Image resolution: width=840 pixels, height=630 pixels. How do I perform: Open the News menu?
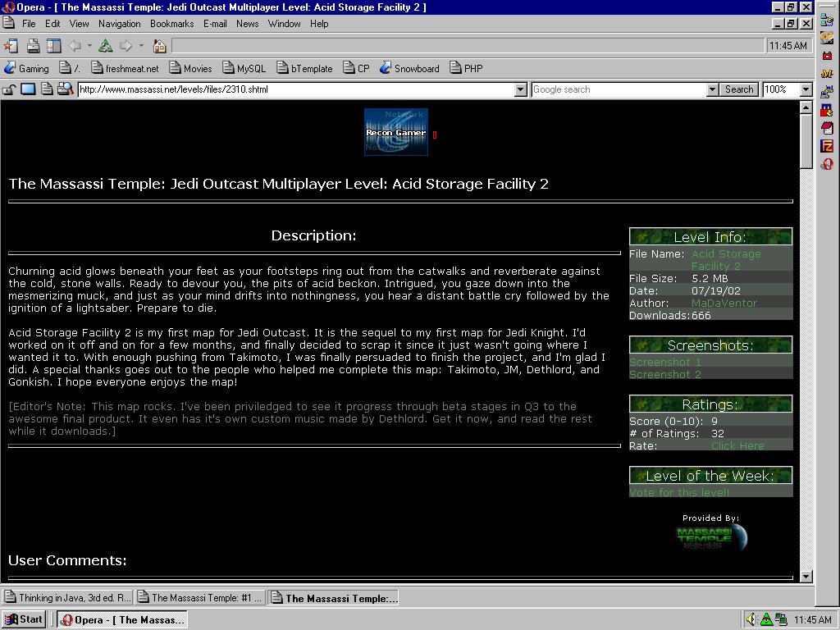pos(248,24)
